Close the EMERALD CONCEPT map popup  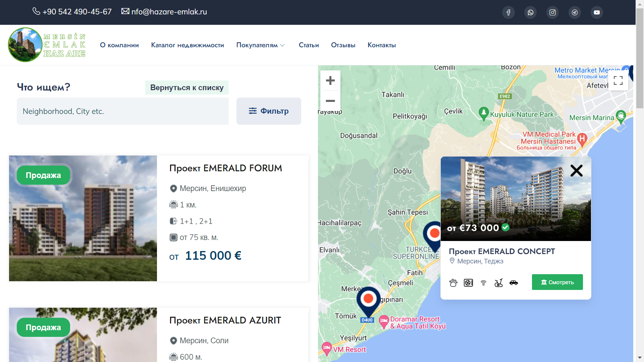[577, 171]
